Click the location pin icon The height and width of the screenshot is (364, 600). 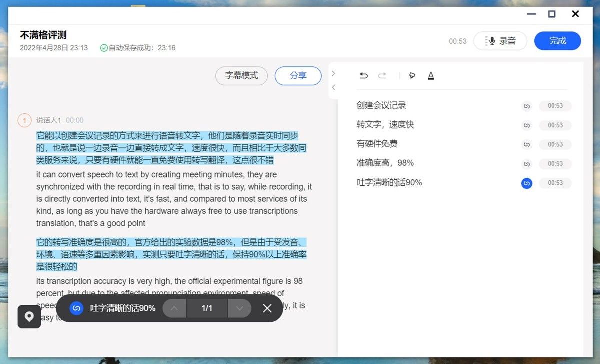(x=29, y=317)
